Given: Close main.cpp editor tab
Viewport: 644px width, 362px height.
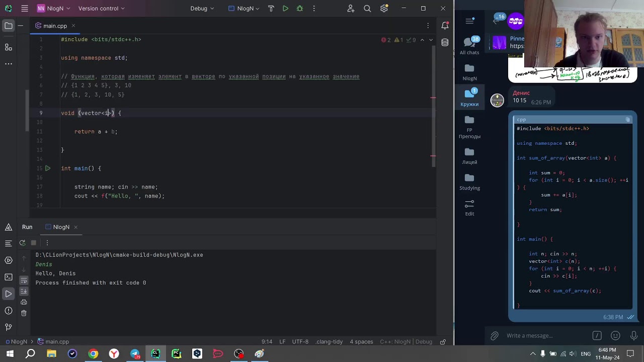Looking at the screenshot, I should coord(73,26).
